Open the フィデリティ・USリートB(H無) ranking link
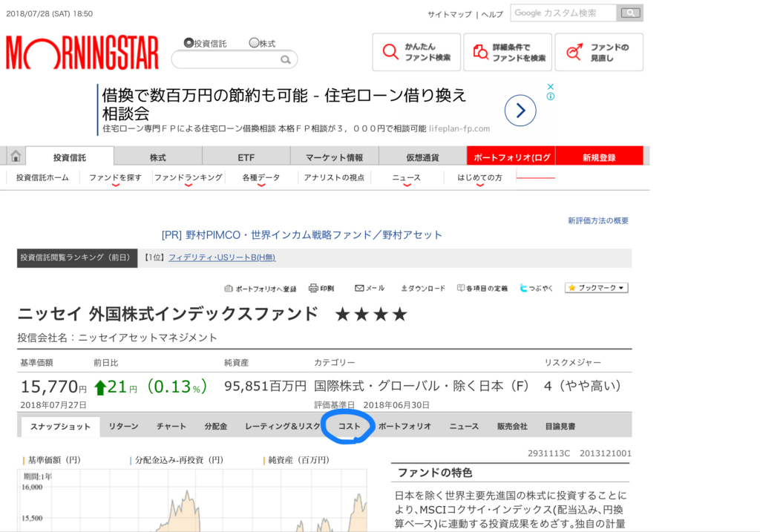Image resolution: width=760 pixels, height=532 pixels. [222, 257]
